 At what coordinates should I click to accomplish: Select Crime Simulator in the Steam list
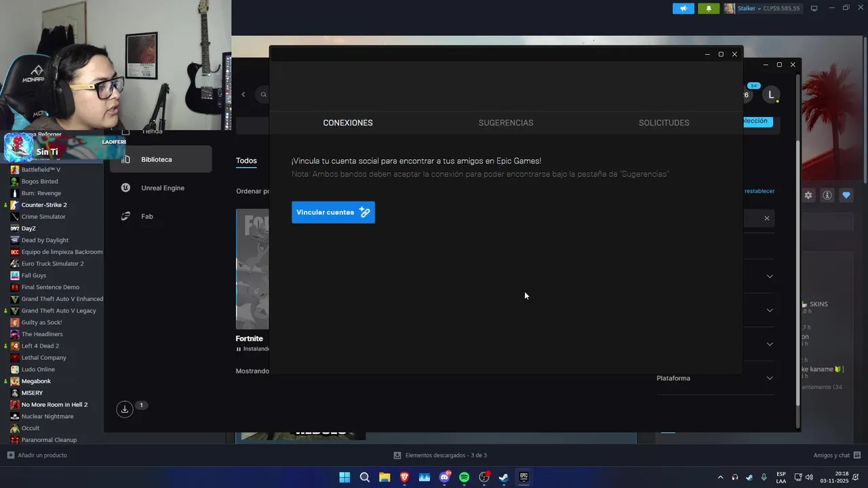pyautogui.click(x=43, y=216)
